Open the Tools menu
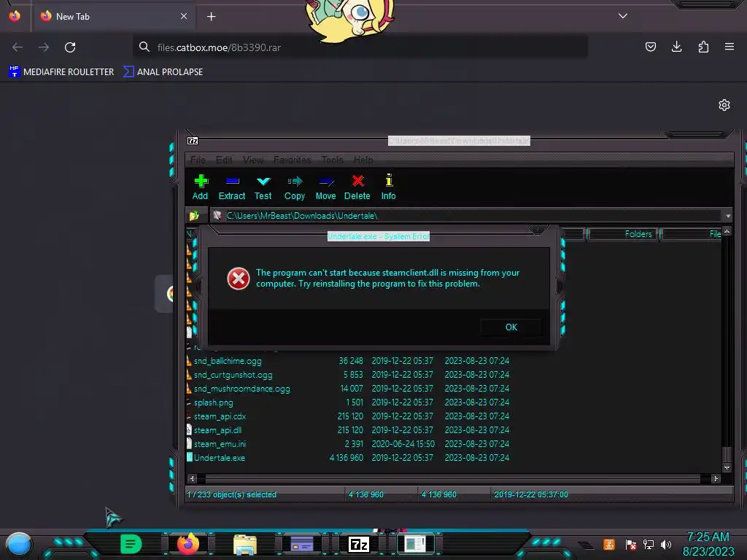Screen dimensions: 747x560 (332, 160)
